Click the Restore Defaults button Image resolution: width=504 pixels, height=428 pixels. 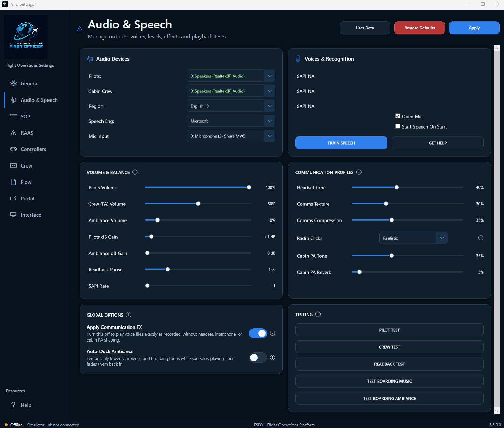click(x=420, y=28)
